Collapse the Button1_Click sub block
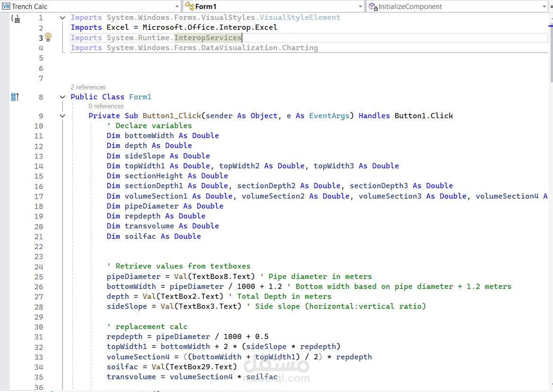Image resolution: width=553 pixels, height=392 pixels. (62, 116)
